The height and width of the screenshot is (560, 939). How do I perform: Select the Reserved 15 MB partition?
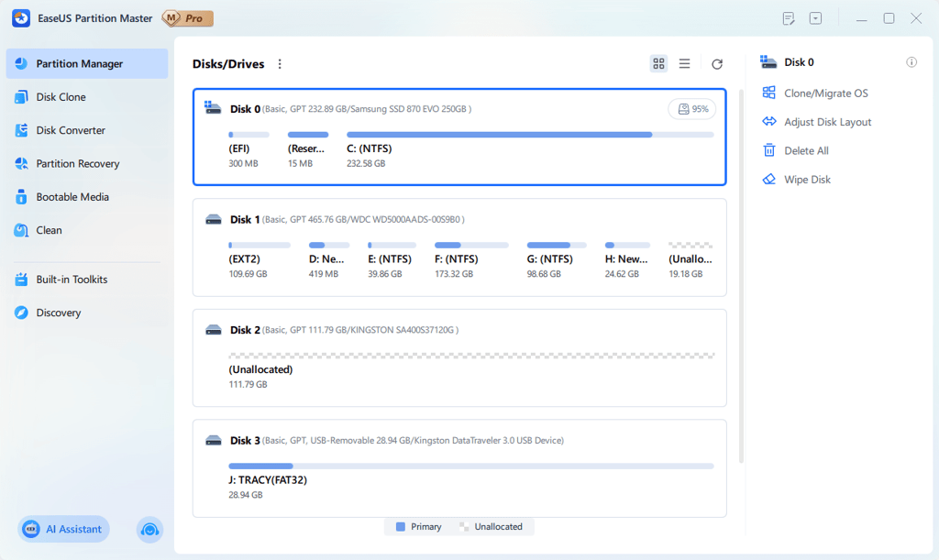[308, 149]
